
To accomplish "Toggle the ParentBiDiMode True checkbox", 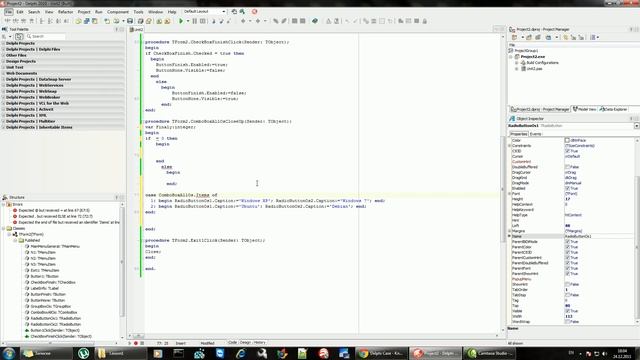I will (567, 242).
